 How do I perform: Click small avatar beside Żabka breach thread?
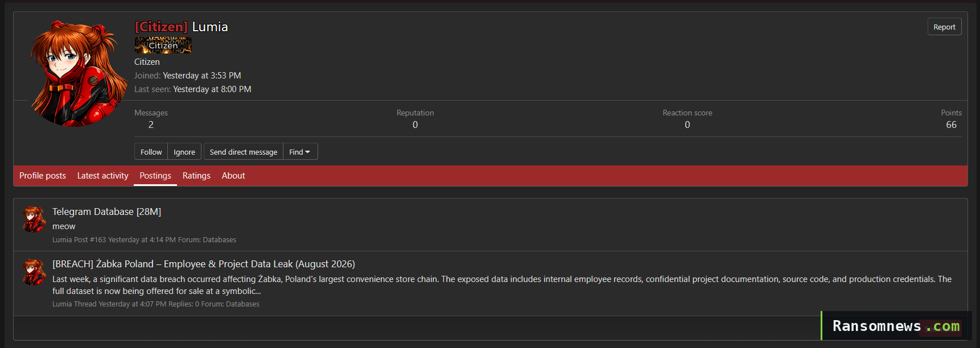(x=34, y=272)
